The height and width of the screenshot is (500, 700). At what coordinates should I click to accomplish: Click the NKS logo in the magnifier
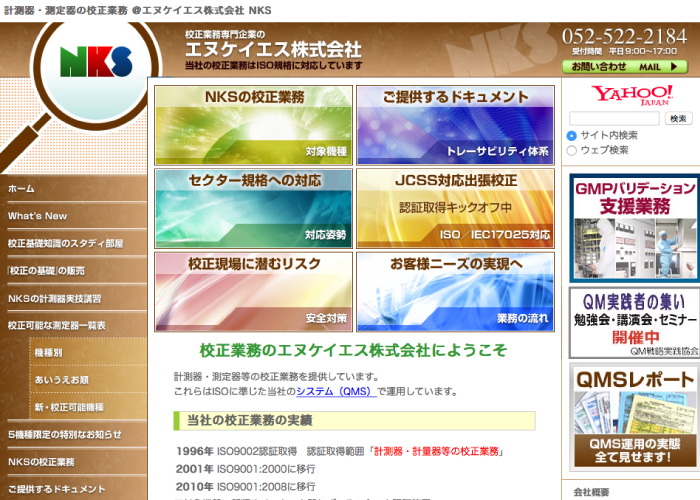(x=95, y=62)
